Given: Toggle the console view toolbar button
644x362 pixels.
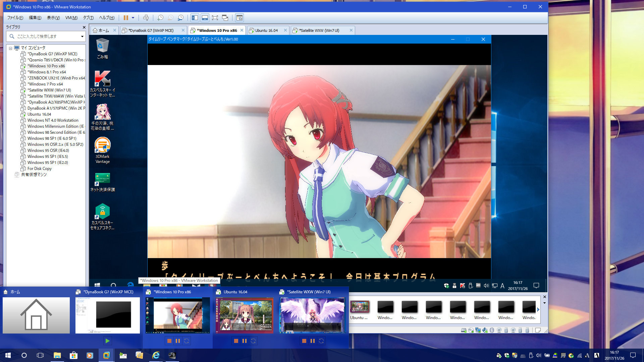Looking at the screenshot, I should 239,18.
